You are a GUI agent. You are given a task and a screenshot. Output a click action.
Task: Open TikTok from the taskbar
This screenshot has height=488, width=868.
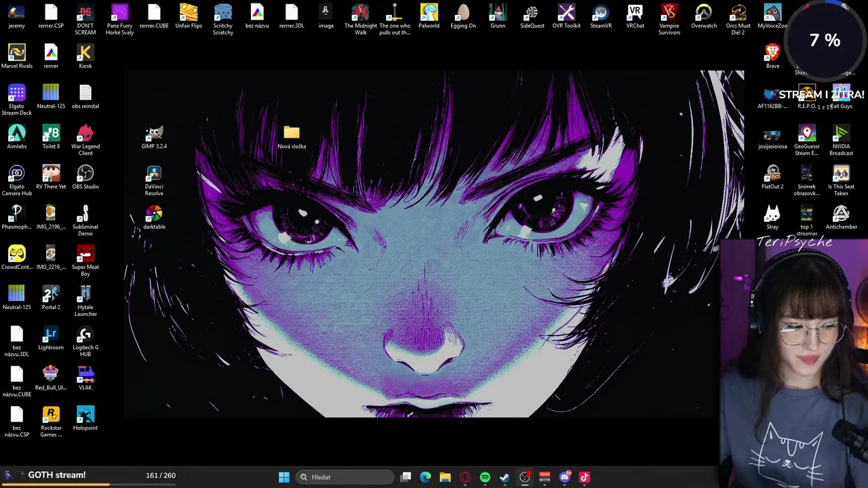coord(585,477)
